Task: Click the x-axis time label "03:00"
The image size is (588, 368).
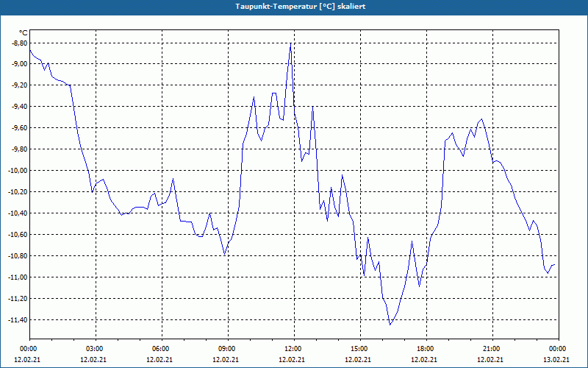Action: (96, 349)
